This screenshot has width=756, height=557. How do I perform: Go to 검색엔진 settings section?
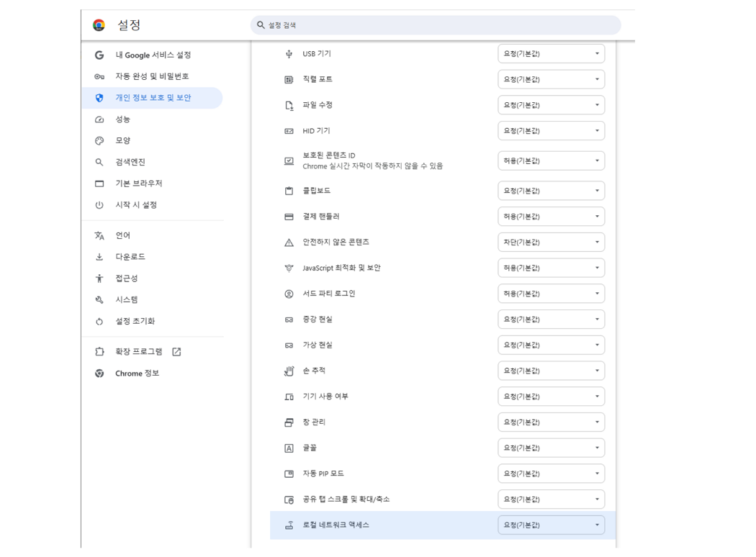pos(130,162)
